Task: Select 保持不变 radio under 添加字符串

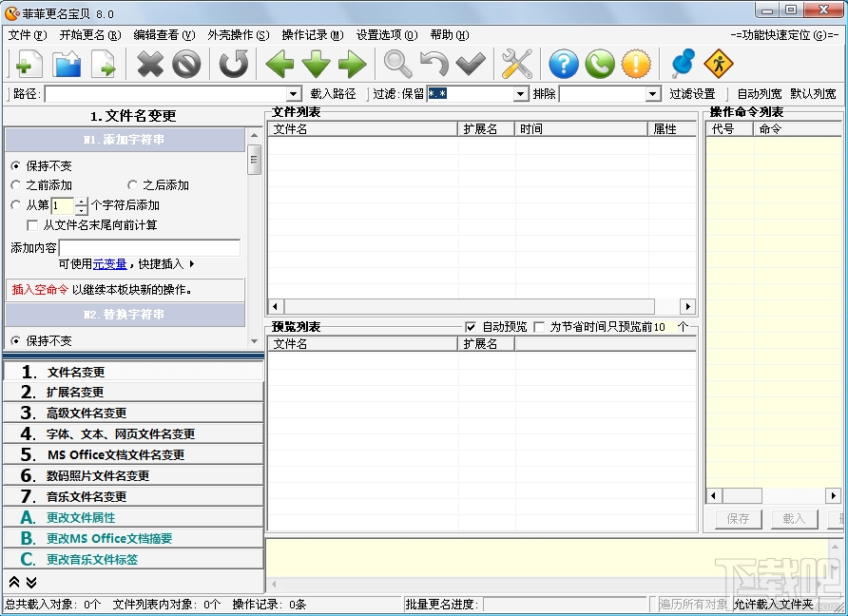Action: (15, 165)
